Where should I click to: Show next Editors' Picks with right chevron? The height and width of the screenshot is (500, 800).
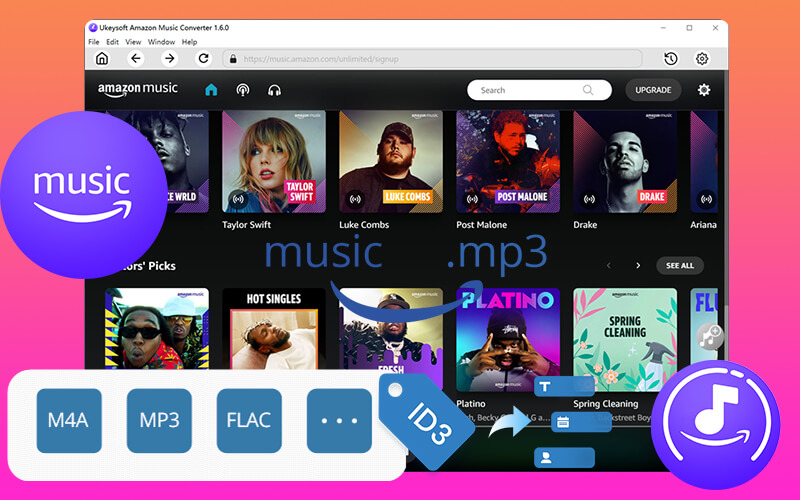638,265
